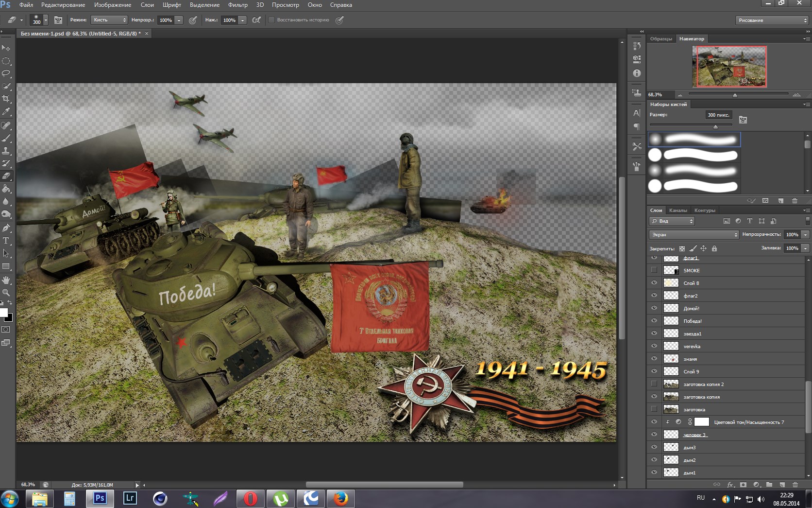The image size is (812, 508).
Task: Open the Фильтр menu
Action: coord(237,5)
